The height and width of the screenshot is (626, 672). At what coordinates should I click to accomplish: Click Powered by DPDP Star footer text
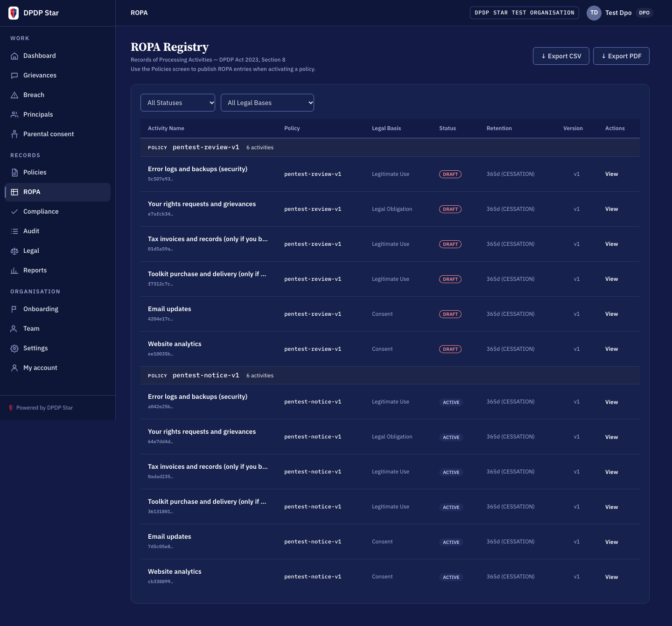point(45,408)
